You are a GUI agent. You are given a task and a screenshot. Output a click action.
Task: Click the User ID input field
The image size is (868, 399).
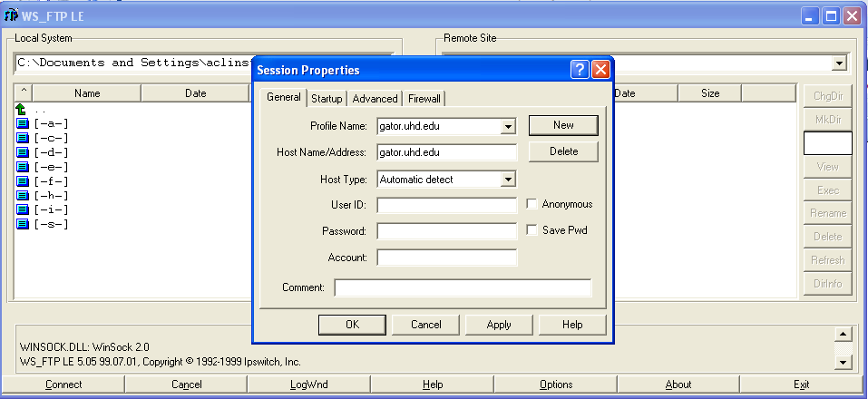coord(446,205)
